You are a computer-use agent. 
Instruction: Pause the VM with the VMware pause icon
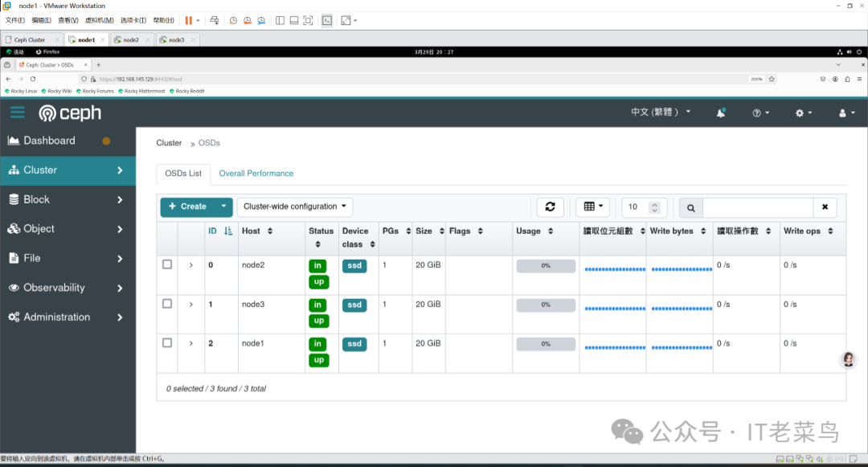coord(189,20)
